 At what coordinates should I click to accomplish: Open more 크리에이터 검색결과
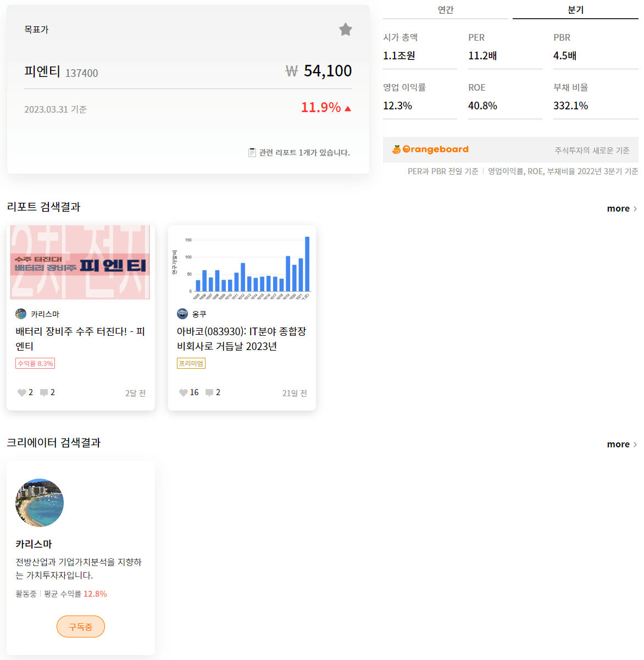pyautogui.click(x=622, y=444)
